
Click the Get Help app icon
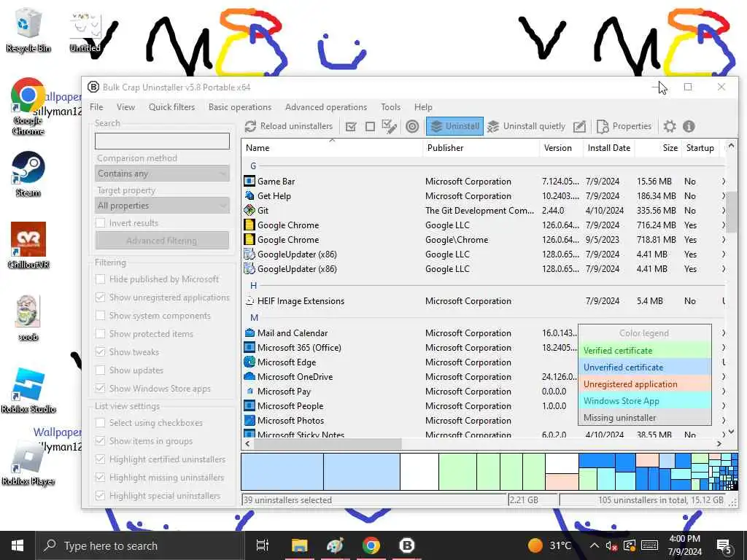pos(249,195)
